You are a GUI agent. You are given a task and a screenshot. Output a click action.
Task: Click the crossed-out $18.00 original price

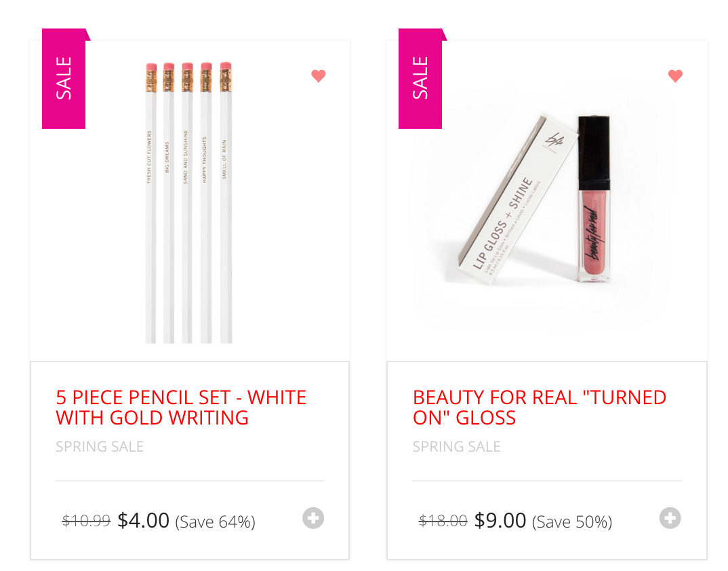443,521
